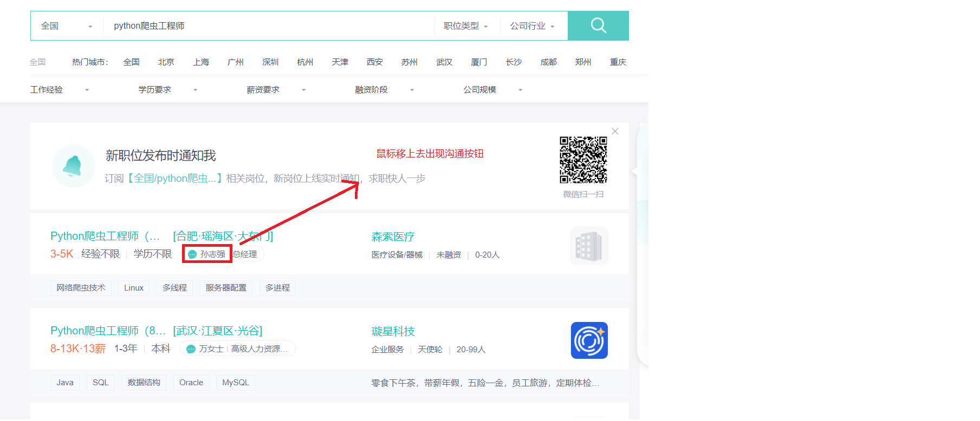Click the 多进程 skill tag

point(277,288)
